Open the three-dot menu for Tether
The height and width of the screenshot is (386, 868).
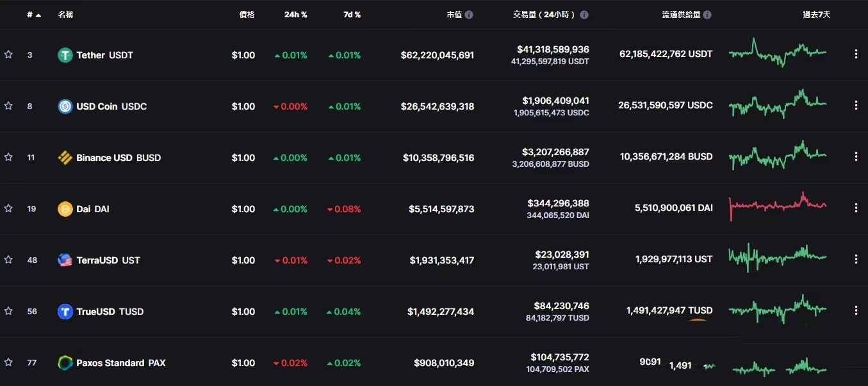(856, 54)
